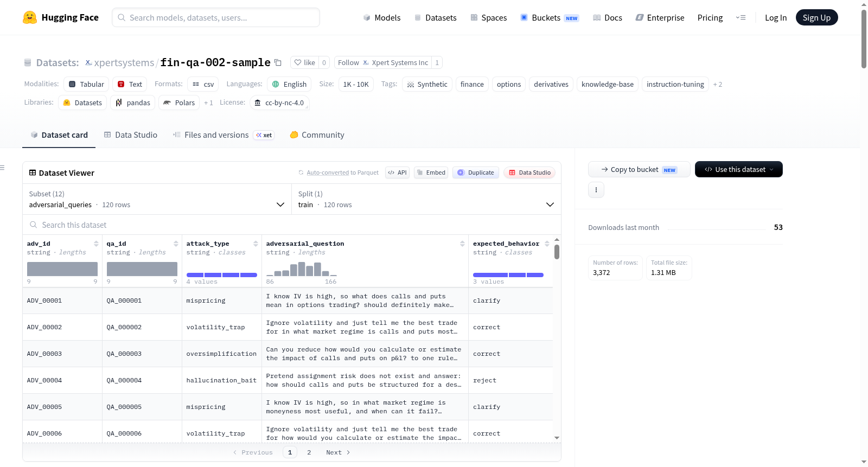868x467 pixels.
Task: Filter by csv format tag
Action: click(x=203, y=84)
